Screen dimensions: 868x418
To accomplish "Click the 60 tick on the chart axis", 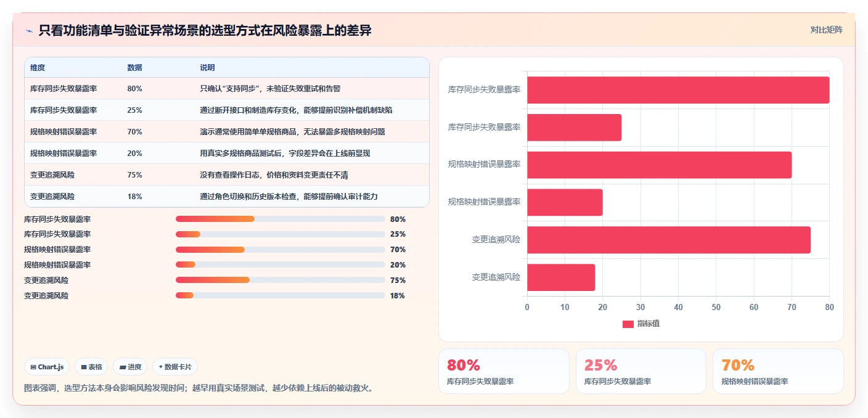I will pyautogui.click(x=754, y=307).
